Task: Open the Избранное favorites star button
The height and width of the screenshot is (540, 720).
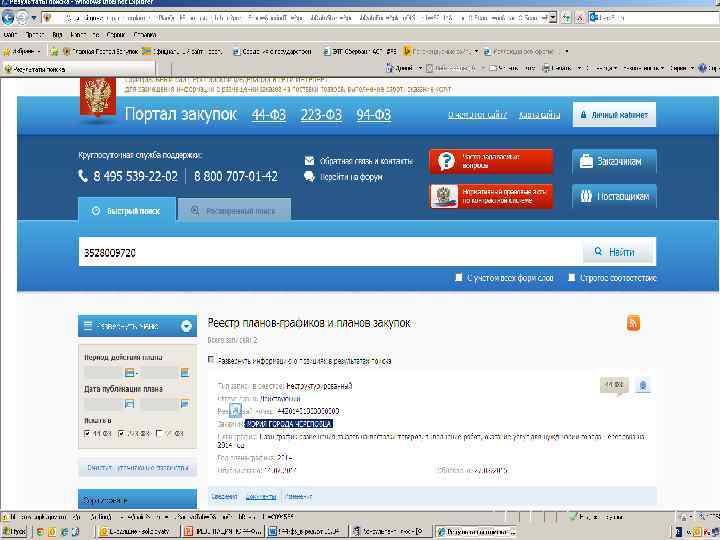Action: (x=22, y=51)
